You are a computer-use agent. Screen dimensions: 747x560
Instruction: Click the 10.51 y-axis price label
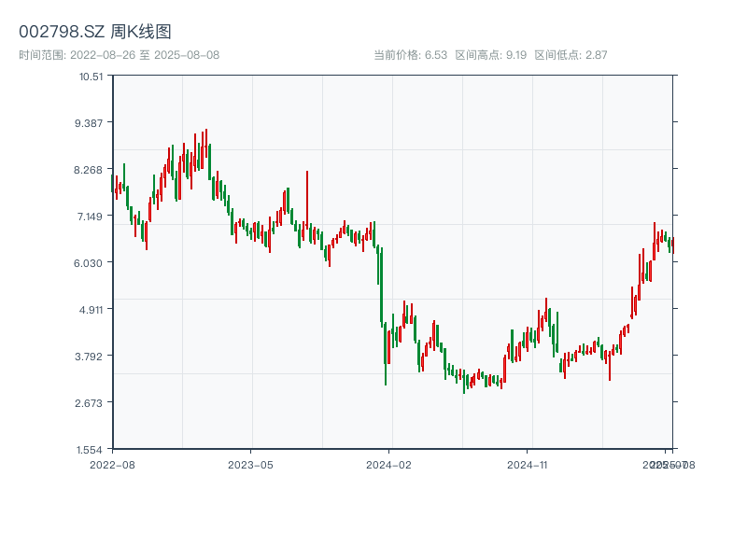[91, 77]
